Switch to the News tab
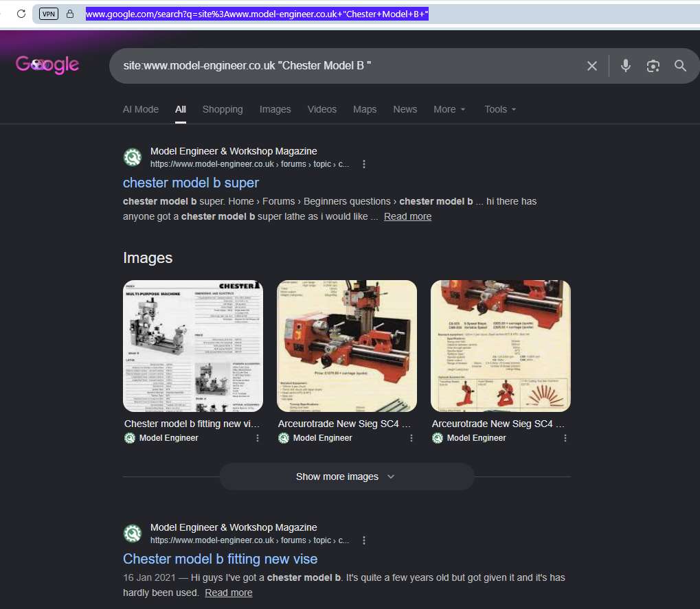The image size is (700, 609). click(x=405, y=109)
